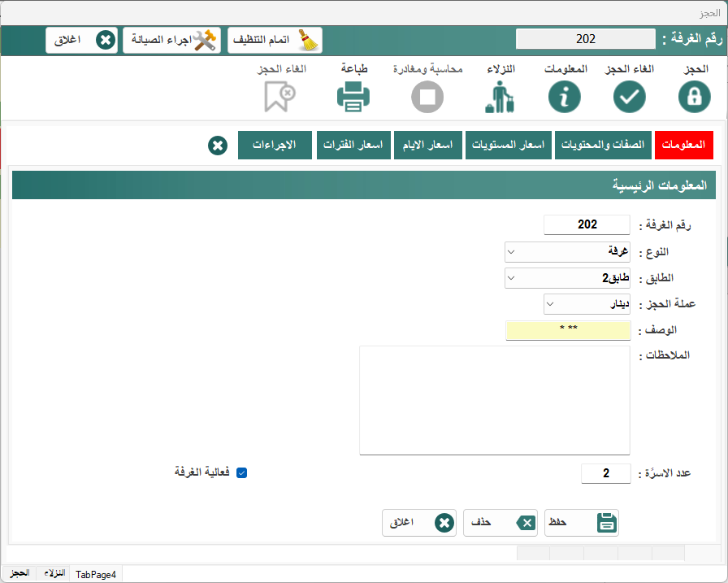Open the الاجراءات tab
728x583 pixels.
[x=275, y=145]
